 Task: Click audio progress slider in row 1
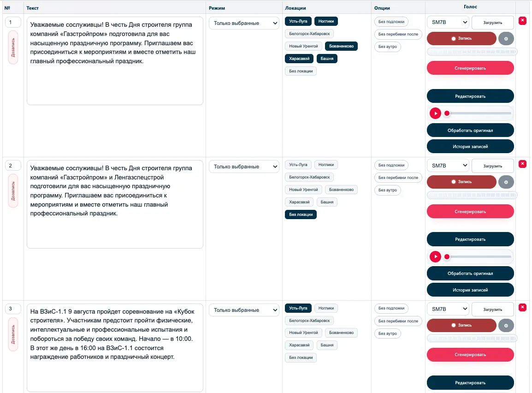pos(479,113)
